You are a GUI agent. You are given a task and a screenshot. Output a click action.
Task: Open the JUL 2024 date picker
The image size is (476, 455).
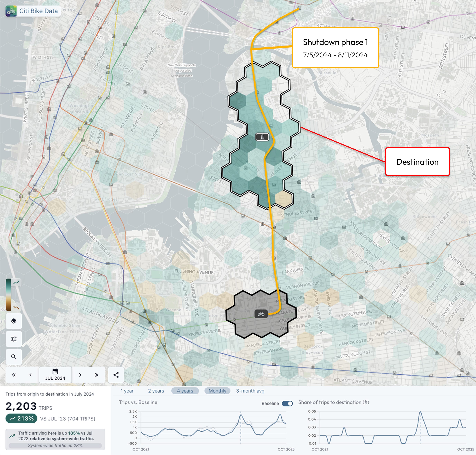[x=55, y=375]
